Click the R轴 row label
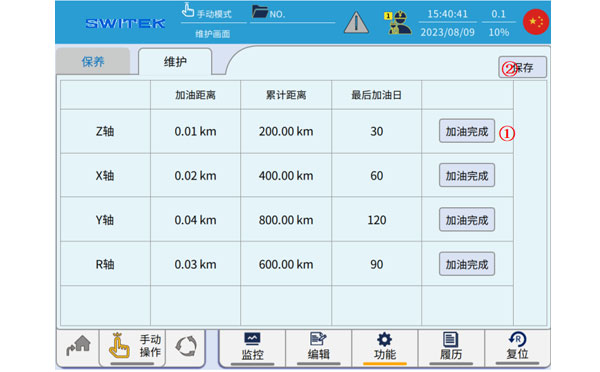Viewport: 600px width, 372px height. coord(105,265)
